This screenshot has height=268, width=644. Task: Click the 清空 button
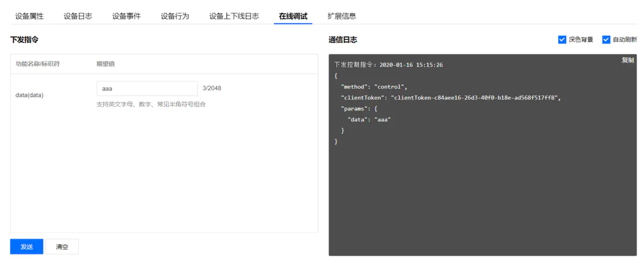coord(62,247)
